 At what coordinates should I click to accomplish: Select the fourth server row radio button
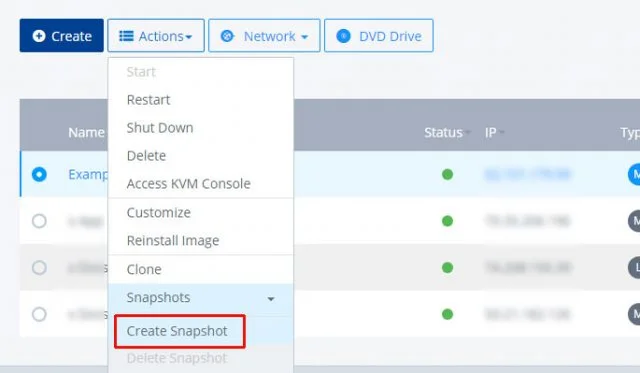(x=39, y=314)
